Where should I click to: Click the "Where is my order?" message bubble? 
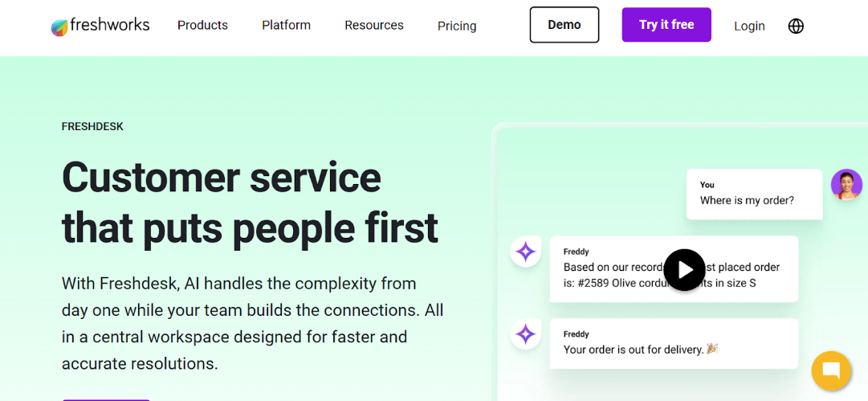pos(754,194)
